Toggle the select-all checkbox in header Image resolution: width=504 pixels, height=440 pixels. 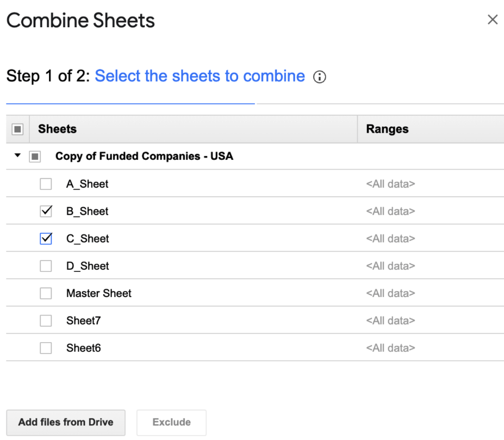(x=16, y=128)
